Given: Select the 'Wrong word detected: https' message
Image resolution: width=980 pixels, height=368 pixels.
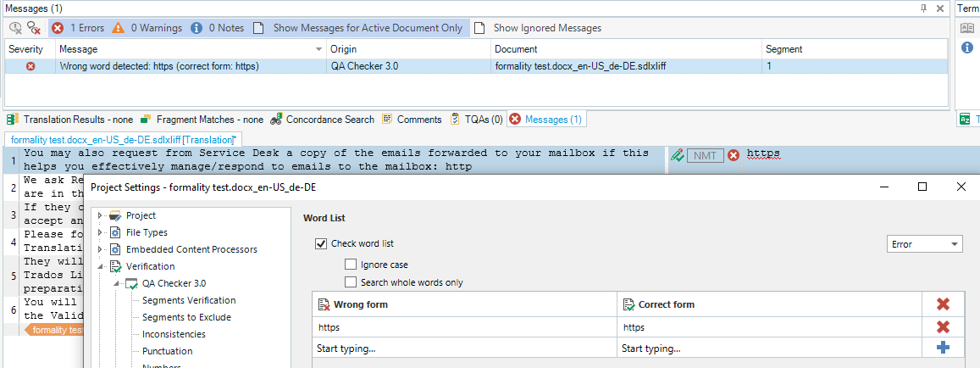Looking at the screenshot, I should [158, 66].
